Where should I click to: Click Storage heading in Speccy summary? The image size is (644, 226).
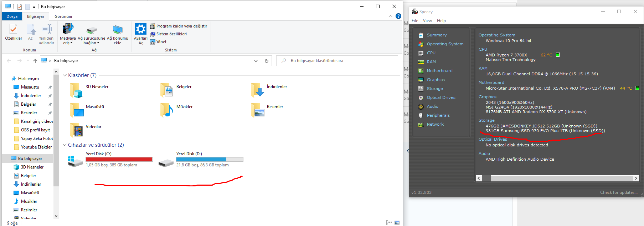[x=486, y=120]
